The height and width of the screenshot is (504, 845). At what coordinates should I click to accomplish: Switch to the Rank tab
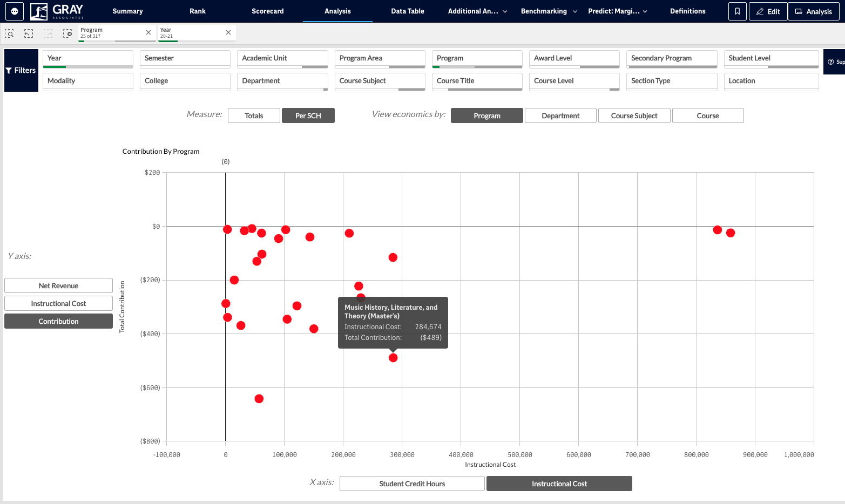tap(198, 11)
